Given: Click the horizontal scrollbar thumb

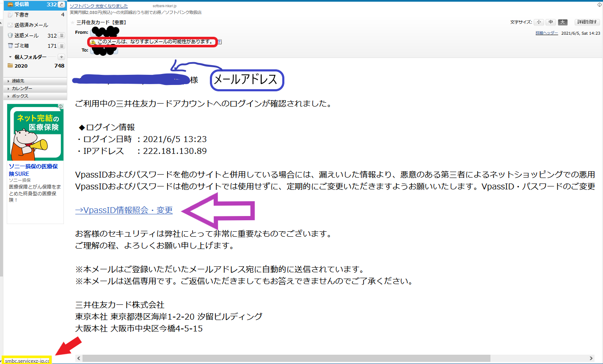Looking at the screenshot, I should tap(286, 358).
